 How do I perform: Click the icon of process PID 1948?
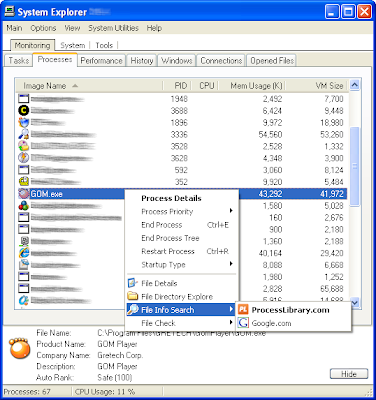click(x=23, y=99)
